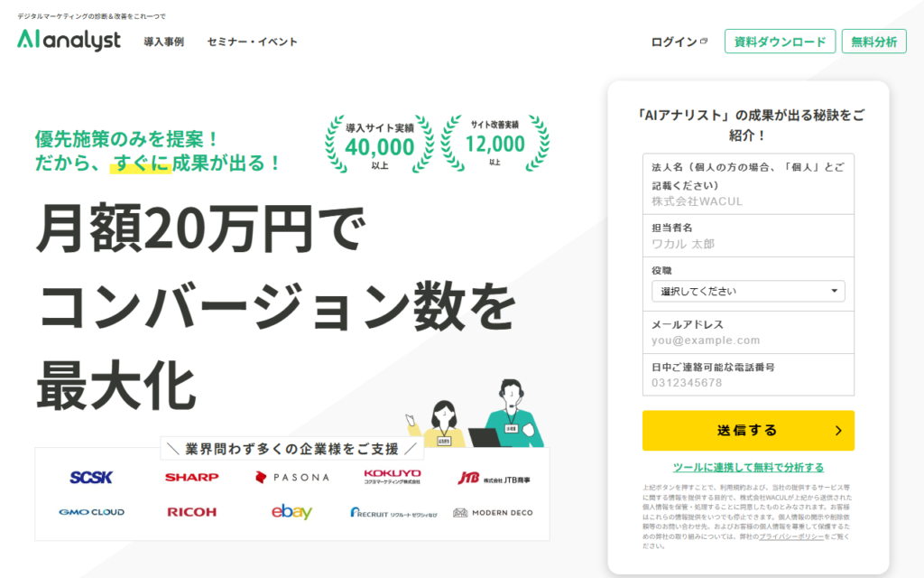The image size is (924, 578).
Task: Click the RICOH company logo
Action: [191, 512]
